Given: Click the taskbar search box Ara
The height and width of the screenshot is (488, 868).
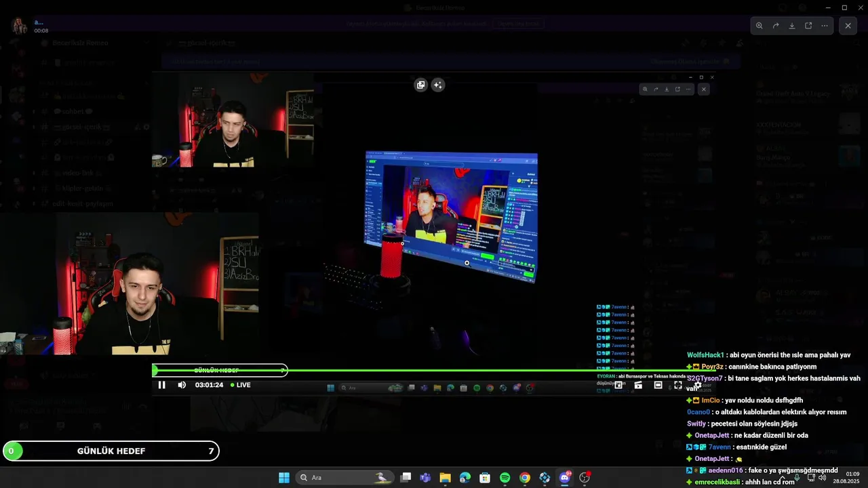Looking at the screenshot, I should pos(346,478).
